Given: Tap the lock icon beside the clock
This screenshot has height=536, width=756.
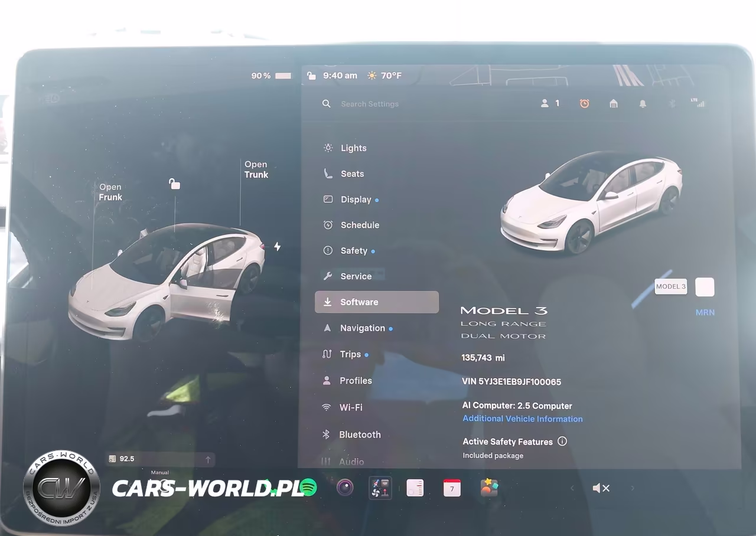Looking at the screenshot, I should [311, 76].
